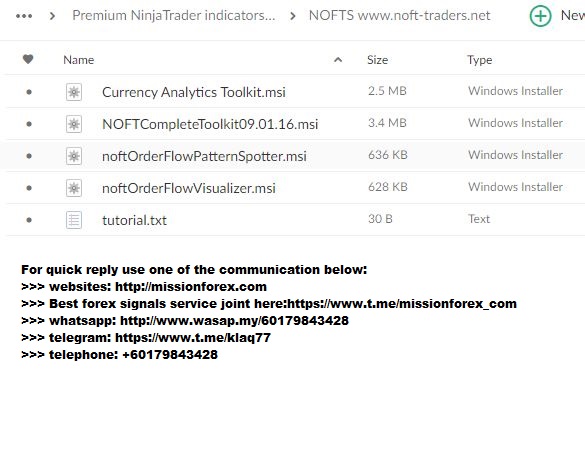
Task: Click the green plus New icon
Action: (x=540, y=16)
